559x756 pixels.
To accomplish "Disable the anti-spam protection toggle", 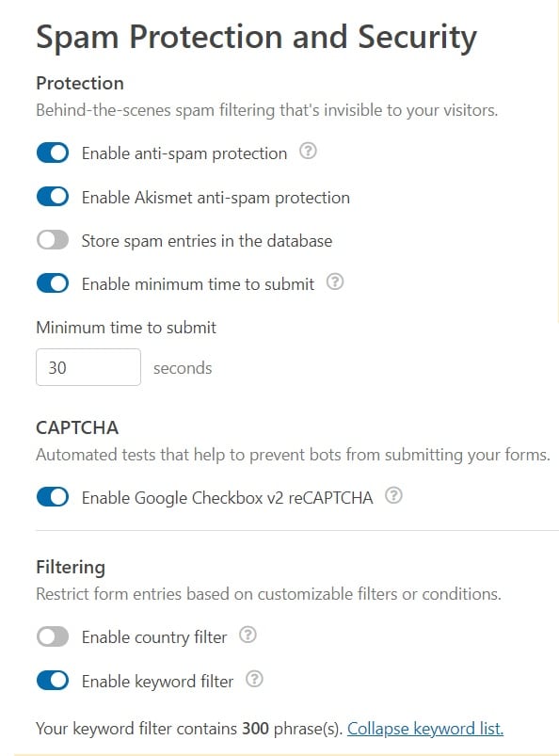I will pyautogui.click(x=53, y=153).
